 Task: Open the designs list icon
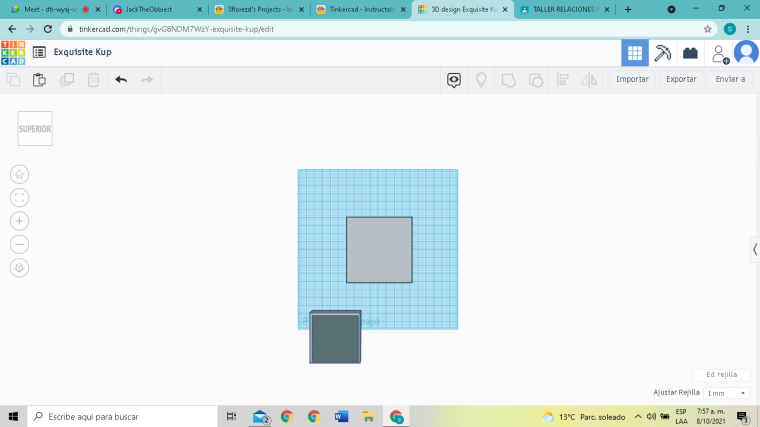pos(39,52)
